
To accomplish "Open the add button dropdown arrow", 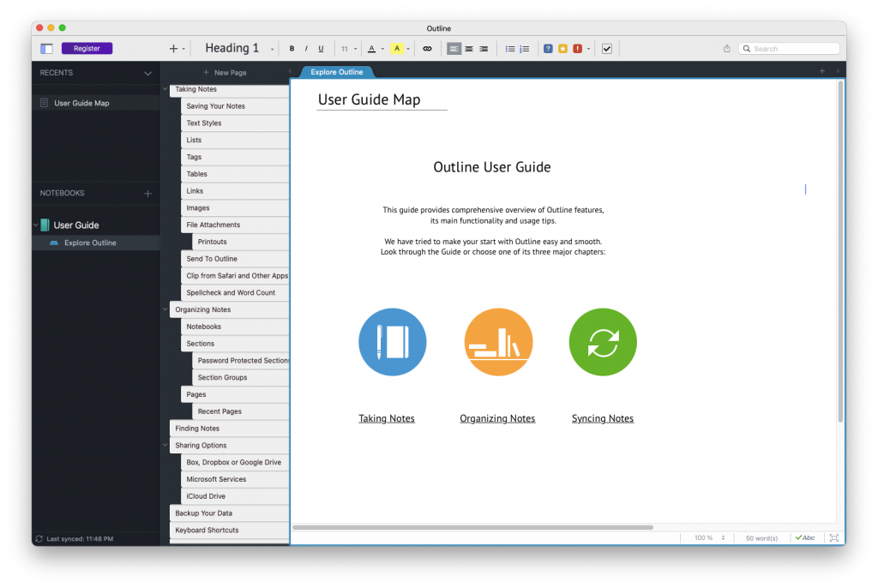I will pos(183,49).
